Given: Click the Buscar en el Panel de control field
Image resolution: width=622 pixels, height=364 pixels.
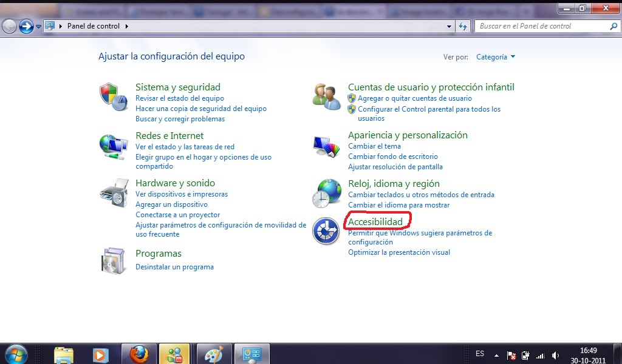Looking at the screenshot, I should [x=542, y=26].
